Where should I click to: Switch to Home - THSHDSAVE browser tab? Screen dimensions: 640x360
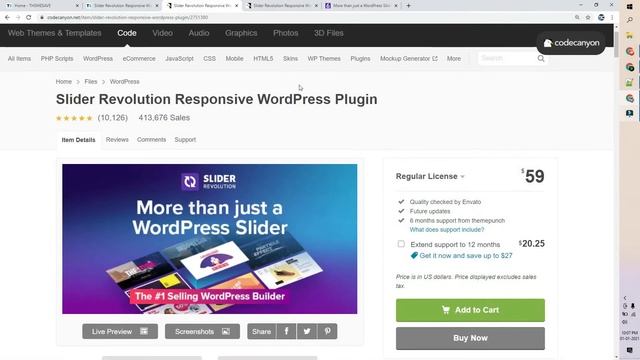pyautogui.click(x=41, y=6)
